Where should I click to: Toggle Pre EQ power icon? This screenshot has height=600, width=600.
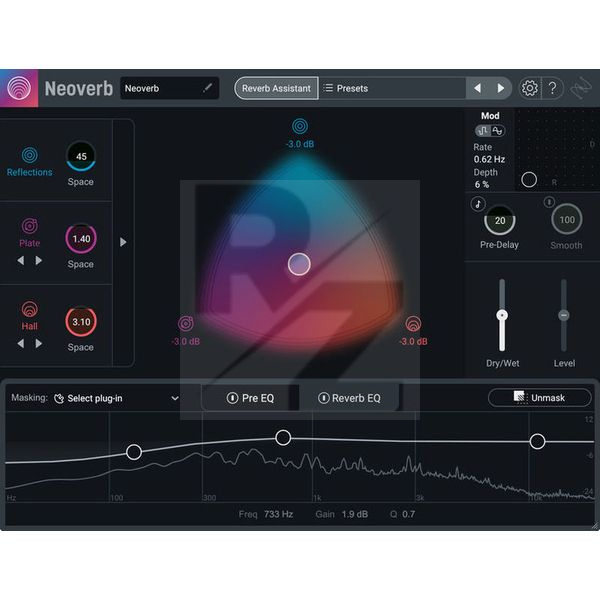click(x=232, y=398)
